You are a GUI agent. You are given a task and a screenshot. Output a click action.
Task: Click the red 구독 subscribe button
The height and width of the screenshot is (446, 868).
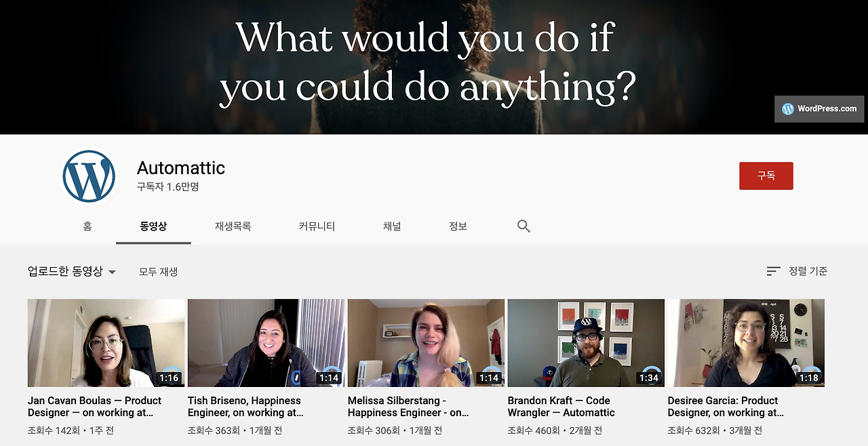coord(766,176)
